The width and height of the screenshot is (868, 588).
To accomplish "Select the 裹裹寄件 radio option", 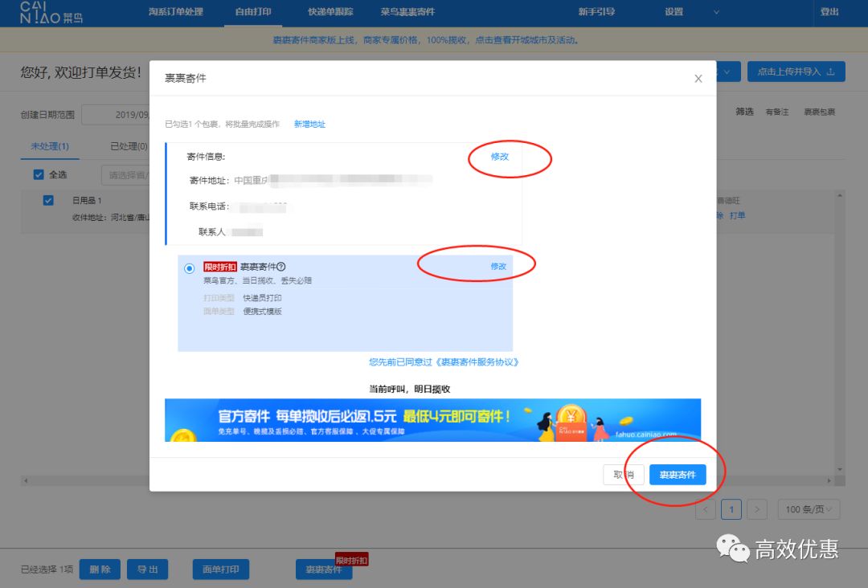I will pos(190,268).
